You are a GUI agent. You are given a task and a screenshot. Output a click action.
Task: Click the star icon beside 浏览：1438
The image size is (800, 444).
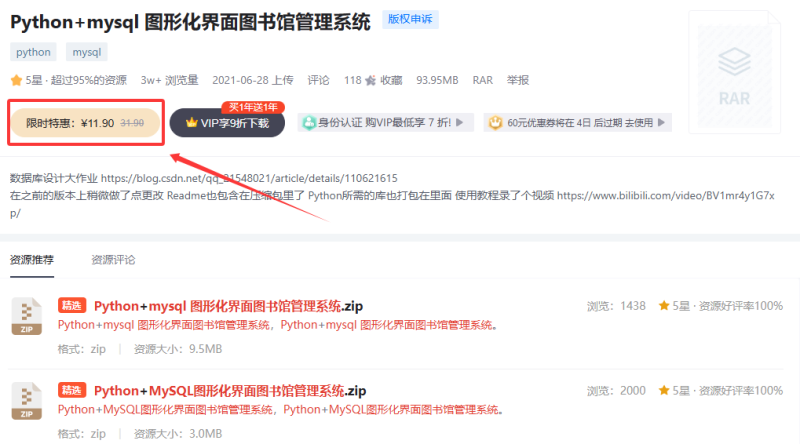pyautogui.click(x=664, y=306)
